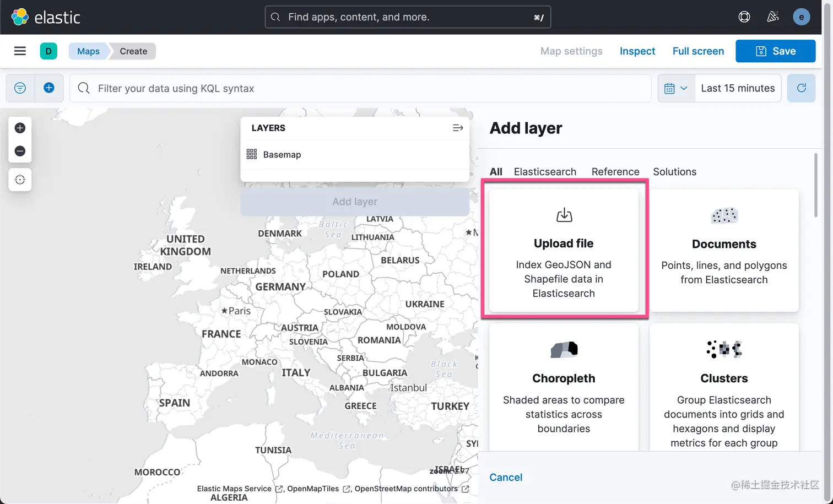Click the fit to data bounds icon

point(20,180)
